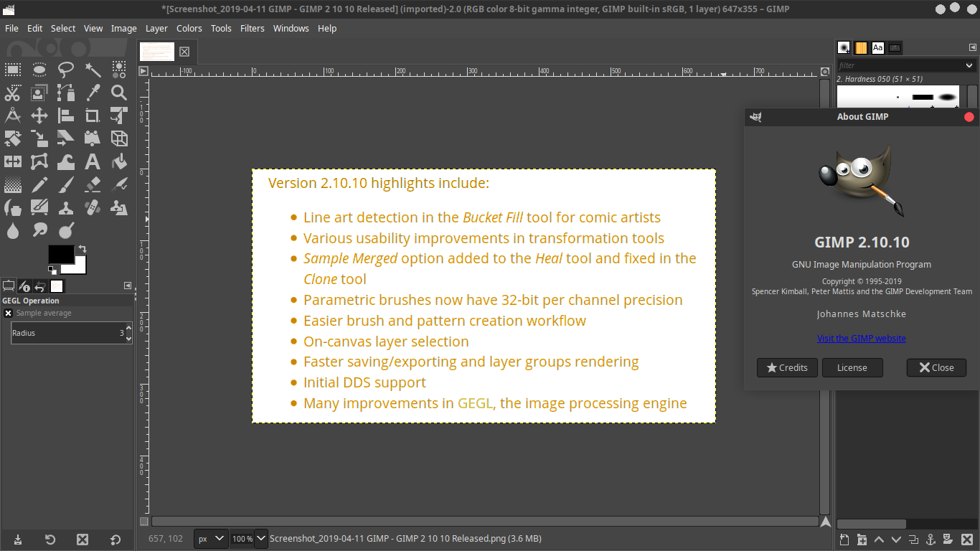Select the Perspective cube tool

[119, 138]
